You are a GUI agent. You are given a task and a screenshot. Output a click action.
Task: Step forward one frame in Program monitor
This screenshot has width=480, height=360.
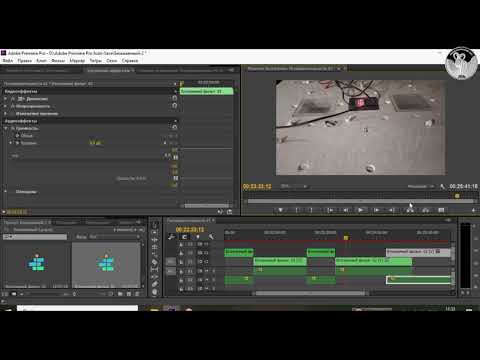pyautogui.click(x=376, y=210)
